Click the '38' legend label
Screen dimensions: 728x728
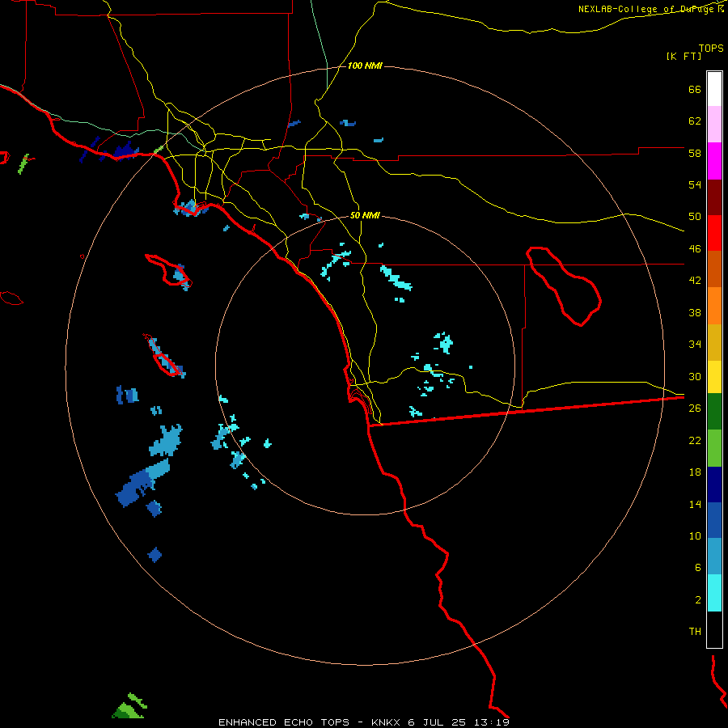(695, 312)
